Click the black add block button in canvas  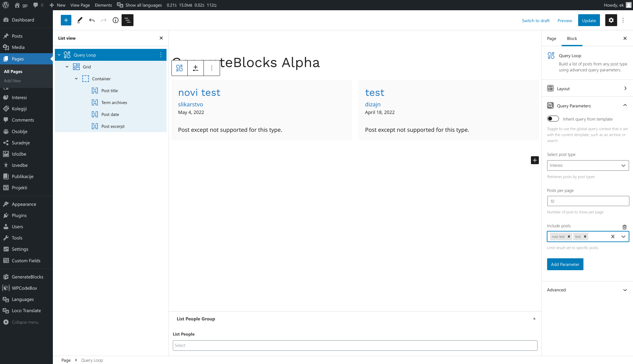(535, 160)
